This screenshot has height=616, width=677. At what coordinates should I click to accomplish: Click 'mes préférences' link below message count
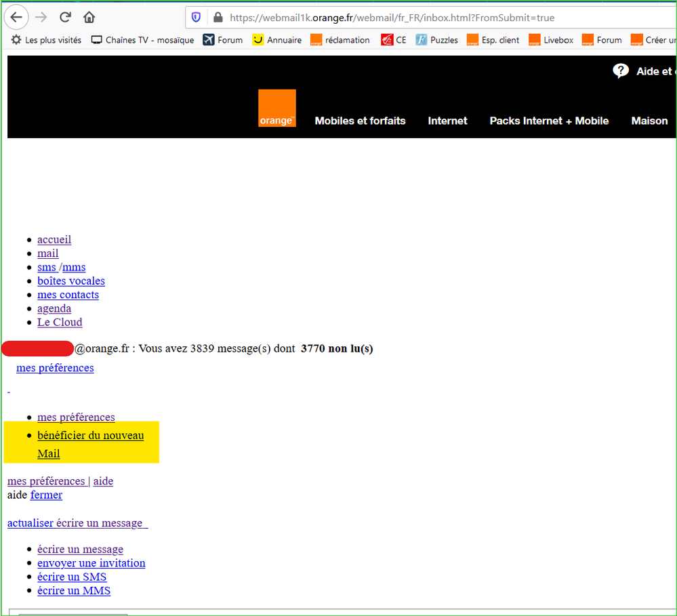click(x=55, y=368)
